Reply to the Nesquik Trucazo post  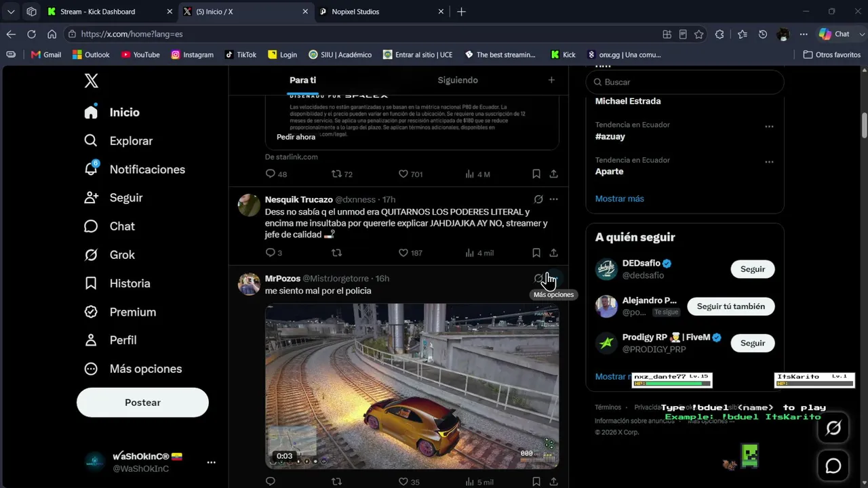[x=270, y=253]
